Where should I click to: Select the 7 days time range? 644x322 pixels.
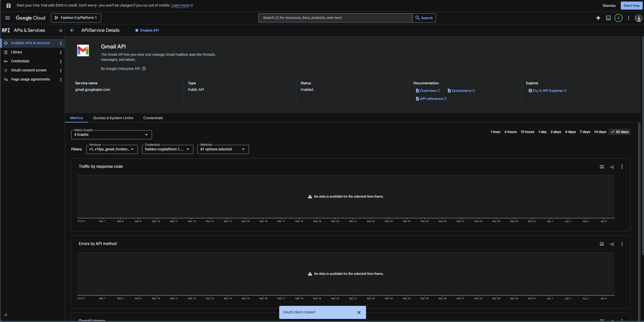(x=585, y=132)
